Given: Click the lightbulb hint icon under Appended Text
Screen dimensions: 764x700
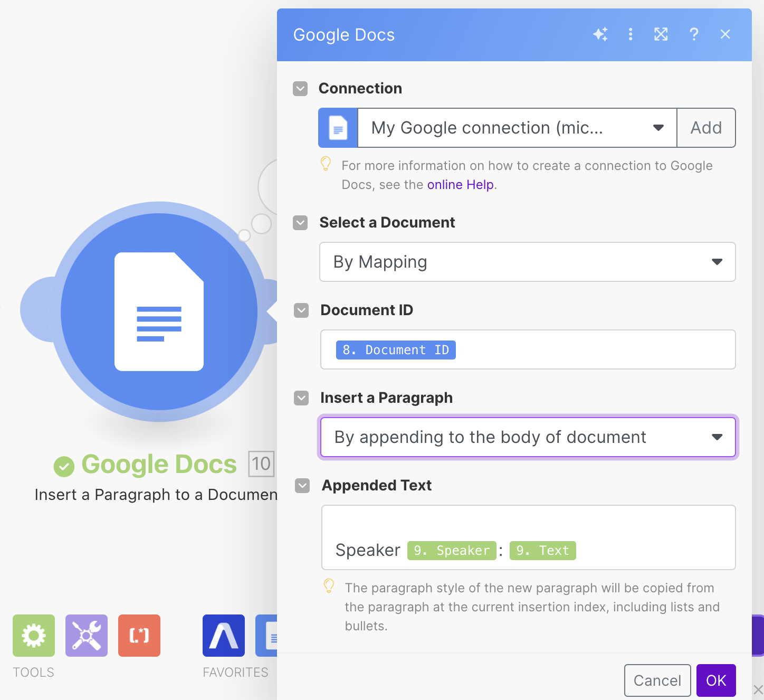Looking at the screenshot, I should (x=329, y=586).
